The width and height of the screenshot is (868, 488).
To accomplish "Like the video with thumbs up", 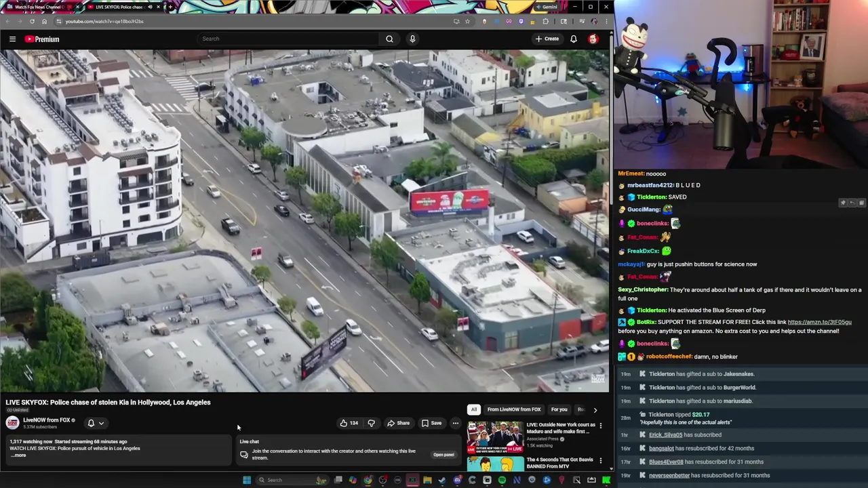I will pyautogui.click(x=349, y=423).
